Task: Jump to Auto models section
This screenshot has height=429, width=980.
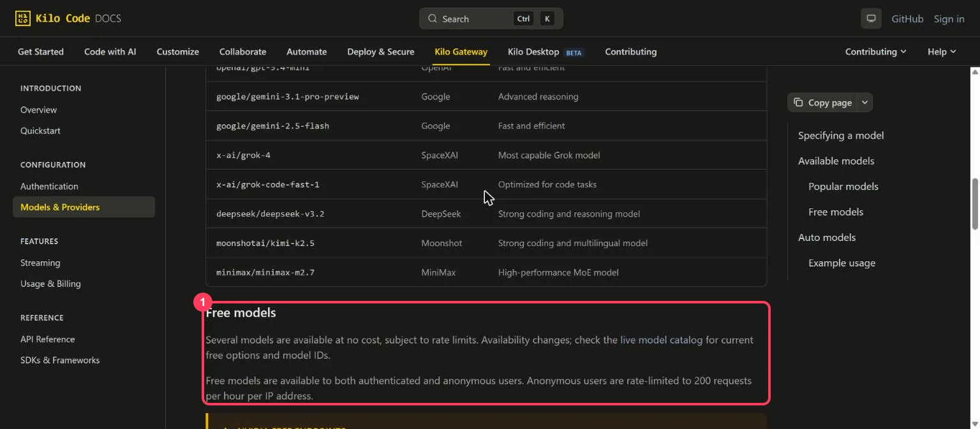Action: [827, 237]
